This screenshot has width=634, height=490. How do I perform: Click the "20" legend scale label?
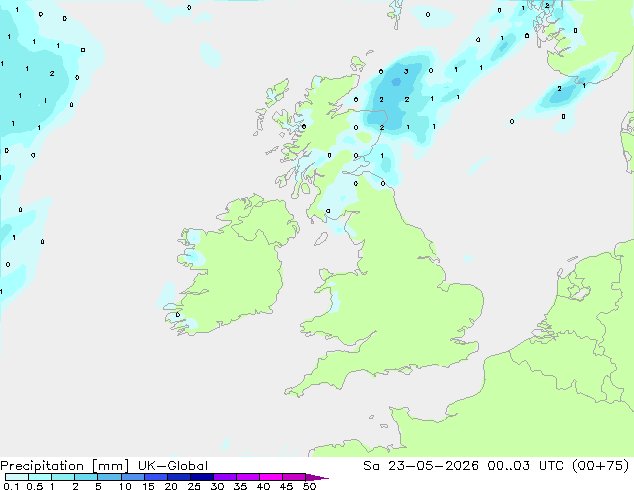(x=171, y=486)
